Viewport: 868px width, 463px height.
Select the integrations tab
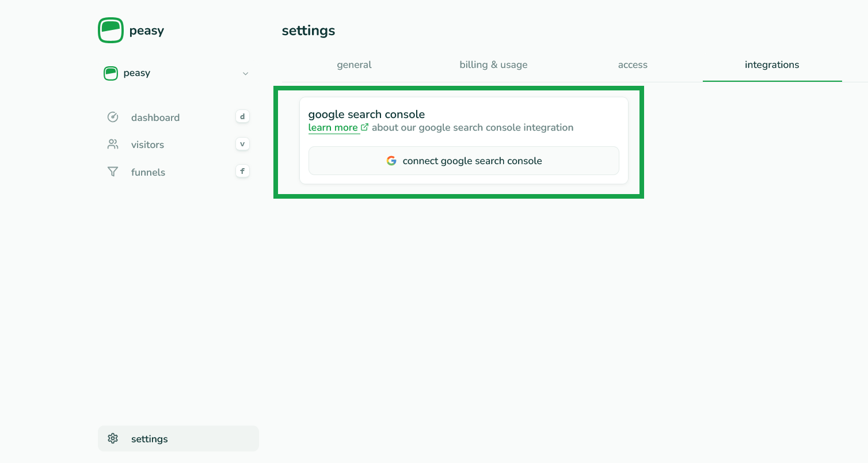click(x=772, y=65)
